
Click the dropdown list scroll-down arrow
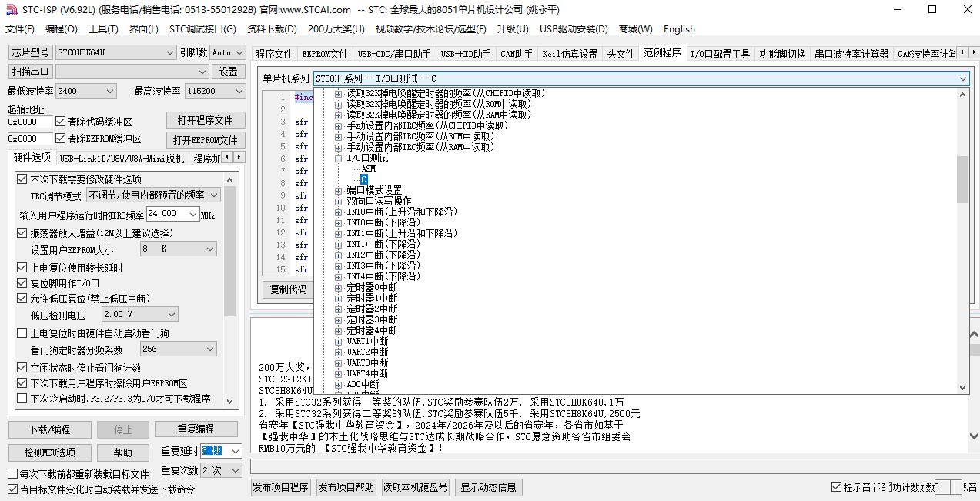click(x=962, y=388)
